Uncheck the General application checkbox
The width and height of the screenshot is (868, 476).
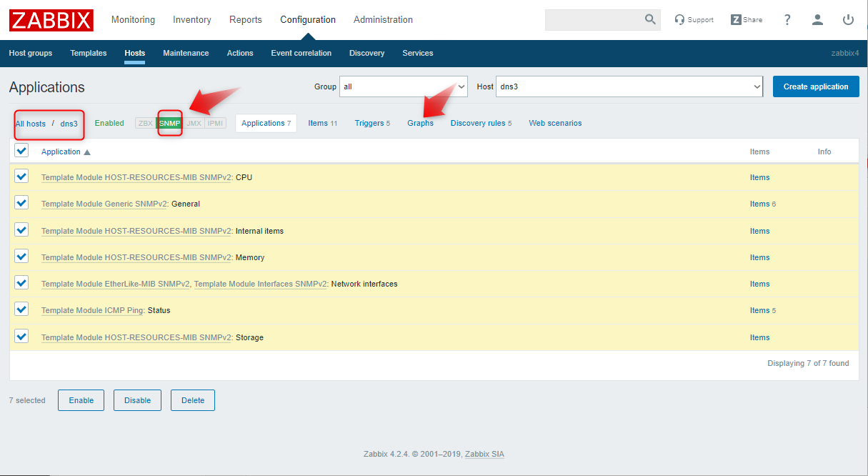[21, 203]
